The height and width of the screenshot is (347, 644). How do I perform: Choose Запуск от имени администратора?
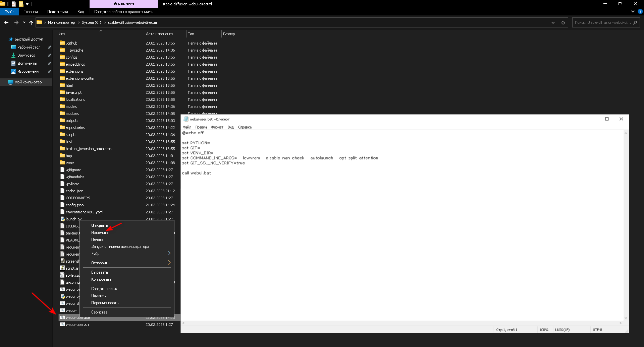click(x=127, y=247)
